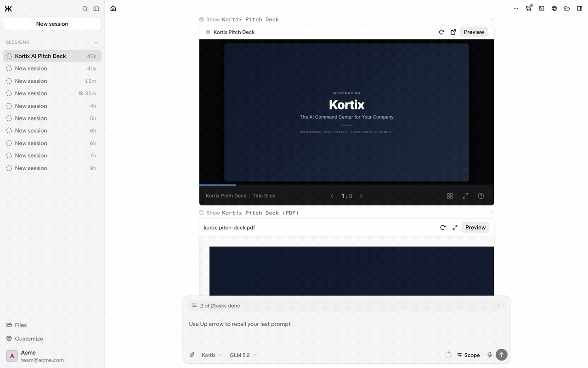Open the New session from 4h ago

click(x=52, y=106)
